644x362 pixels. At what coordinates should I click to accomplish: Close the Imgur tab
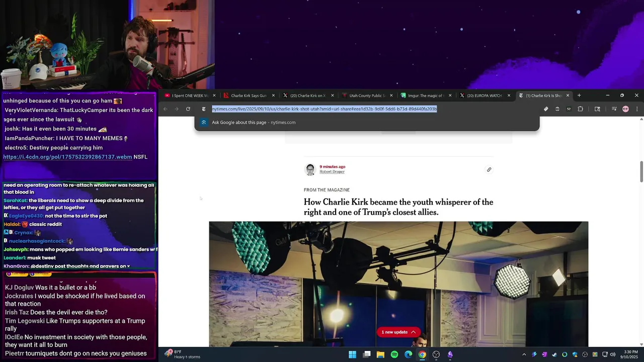point(450,96)
